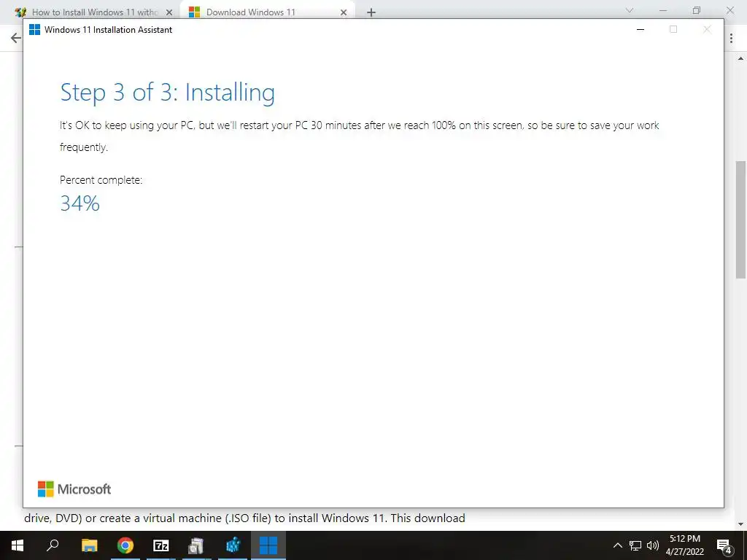Minimize the Installation Assistant window

(x=640, y=29)
